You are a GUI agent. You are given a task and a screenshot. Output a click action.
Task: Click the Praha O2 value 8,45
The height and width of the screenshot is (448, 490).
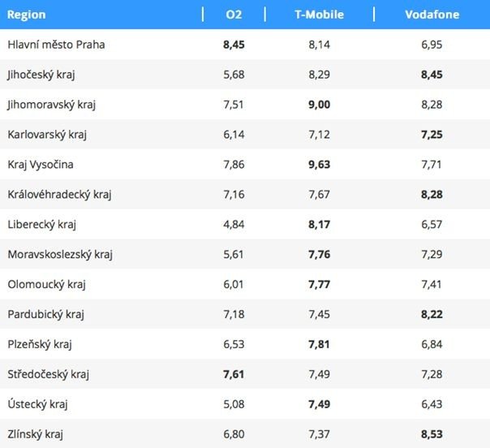pos(234,45)
